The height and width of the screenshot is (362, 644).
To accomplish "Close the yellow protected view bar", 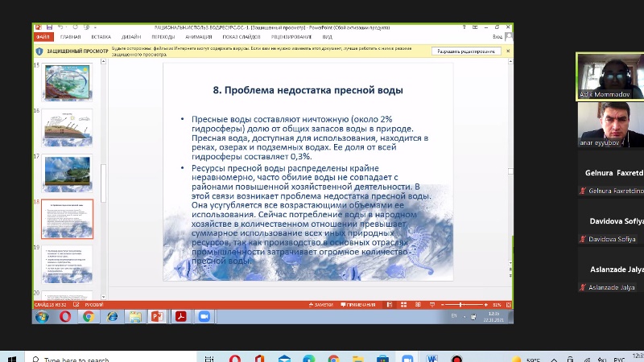I will click(508, 51).
